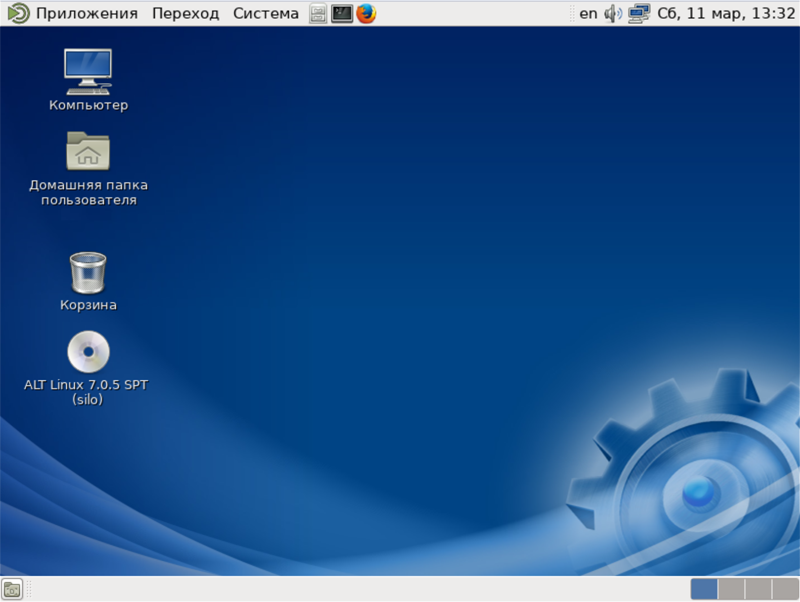Switch to the second workspace
Viewport: 800px width, 602px height.
731,589
